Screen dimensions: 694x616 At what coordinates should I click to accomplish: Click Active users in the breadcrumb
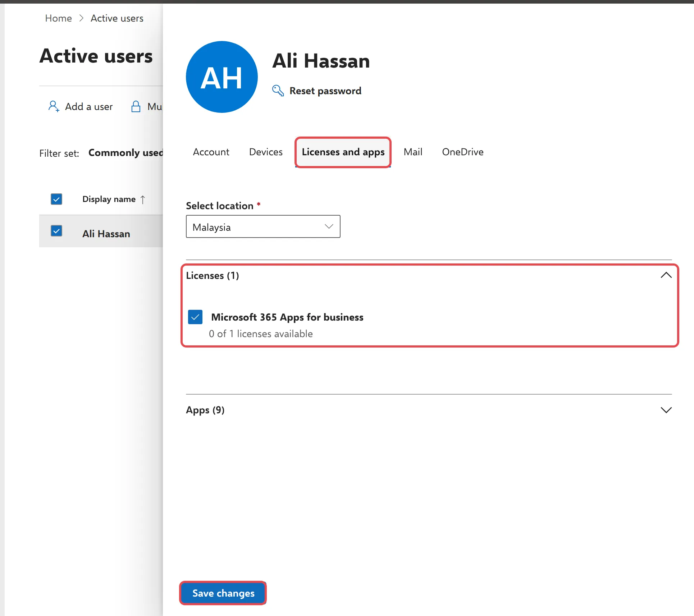pyautogui.click(x=117, y=18)
